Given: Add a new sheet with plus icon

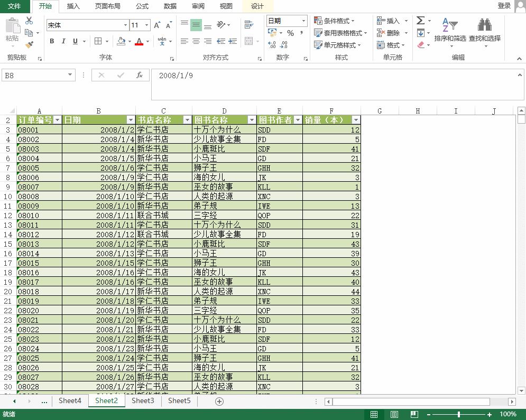Looking at the screenshot, I should coord(219,401).
